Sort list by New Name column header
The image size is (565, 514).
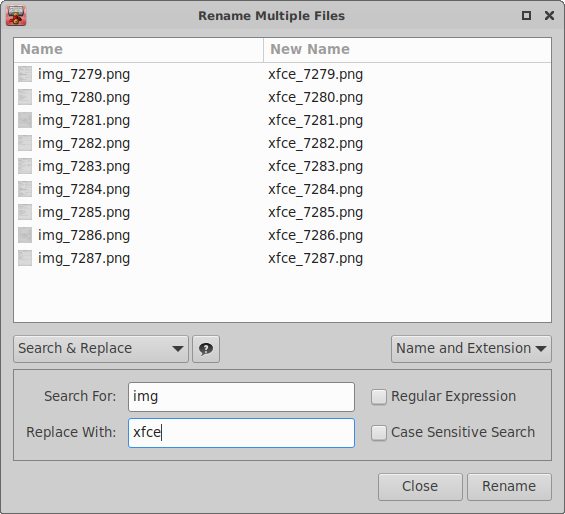pyautogui.click(x=407, y=49)
